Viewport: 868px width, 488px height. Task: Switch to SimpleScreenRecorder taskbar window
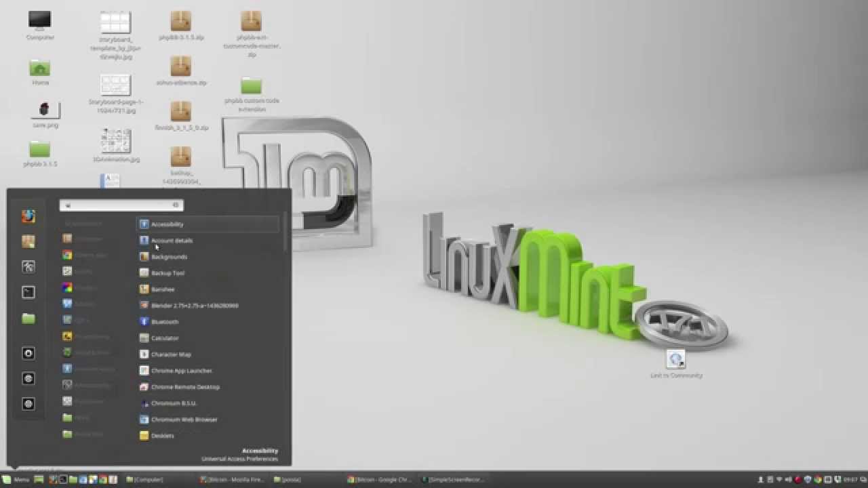tap(453, 479)
